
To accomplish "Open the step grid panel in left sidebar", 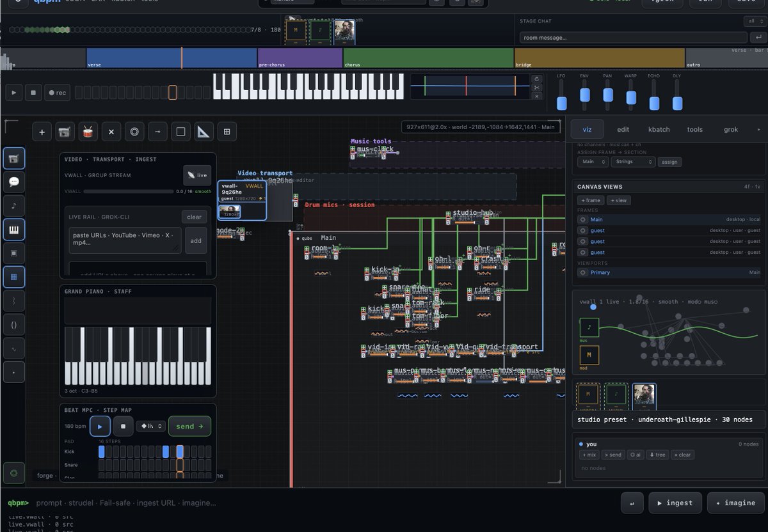I will point(14,276).
